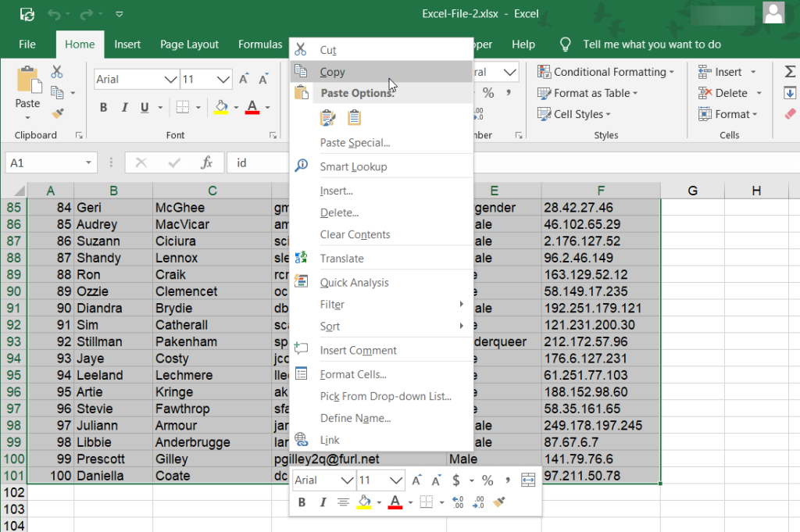Click the ribbon Cut scissors icon
The height and width of the screenshot is (532, 800).
(56, 72)
